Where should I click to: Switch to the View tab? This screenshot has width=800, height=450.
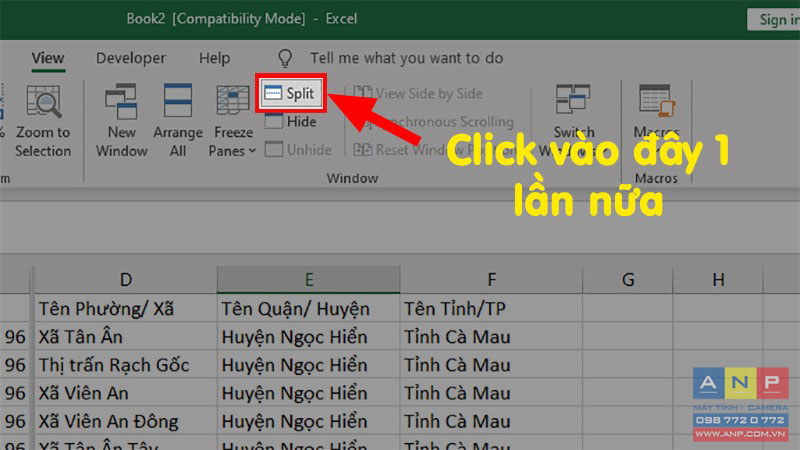pos(48,58)
